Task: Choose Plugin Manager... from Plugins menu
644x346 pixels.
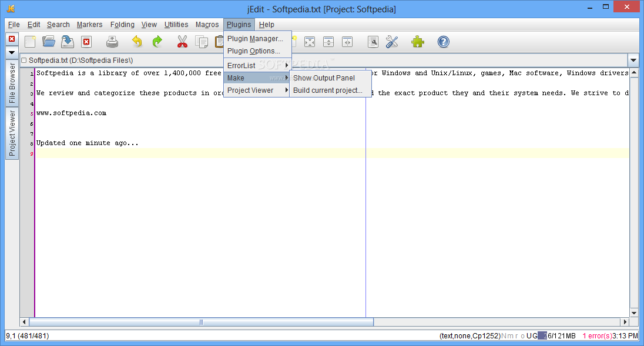Action: click(257, 39)
